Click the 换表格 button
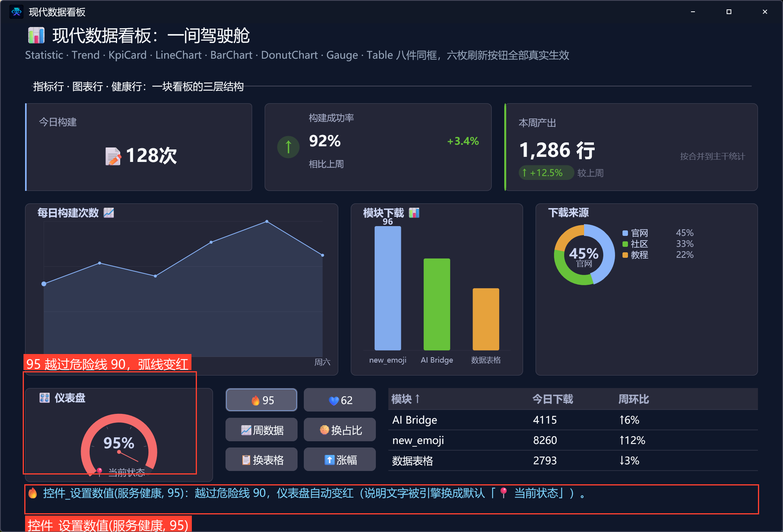The width and height of the screenshot is (783, 532). tap(262, 460)
